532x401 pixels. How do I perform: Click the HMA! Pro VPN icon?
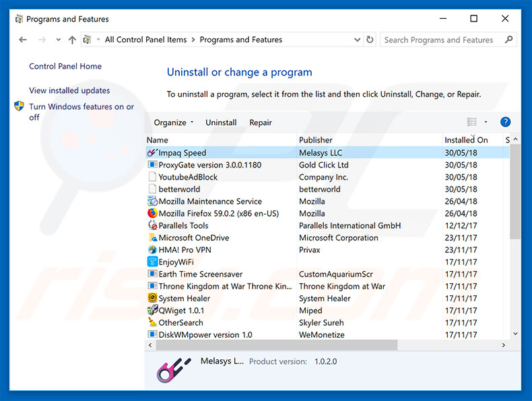click(152, 250)
